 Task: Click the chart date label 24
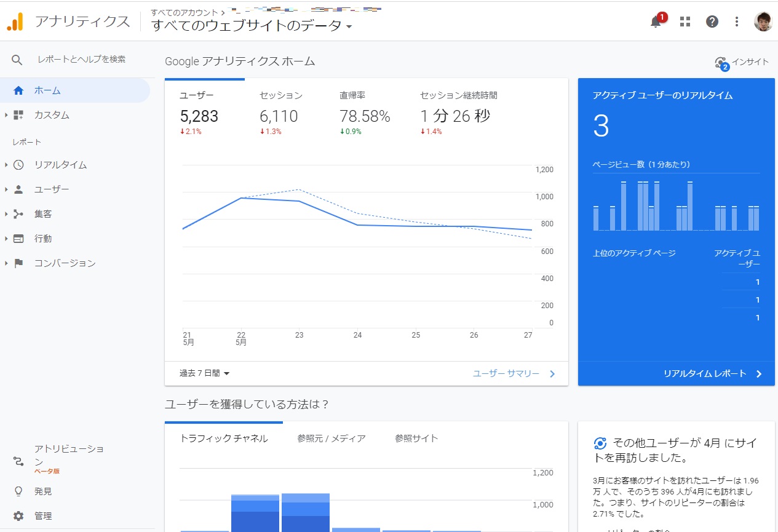(357, 335)
